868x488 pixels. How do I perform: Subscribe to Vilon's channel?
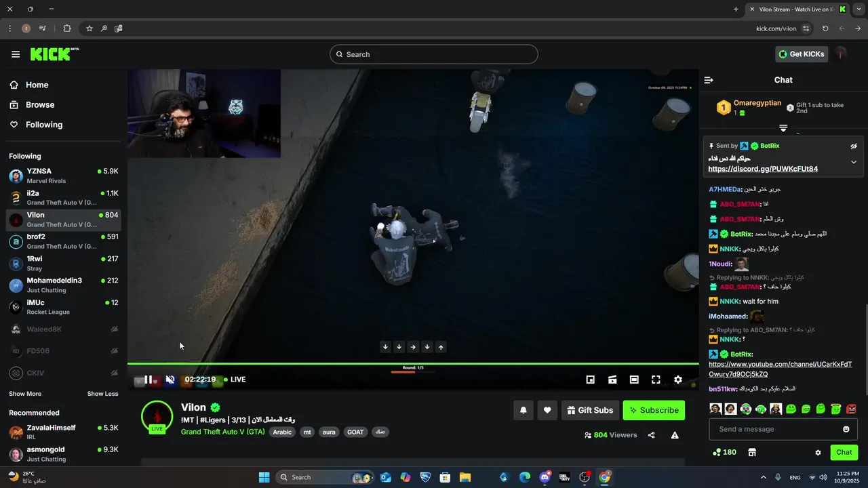point(654,410)
